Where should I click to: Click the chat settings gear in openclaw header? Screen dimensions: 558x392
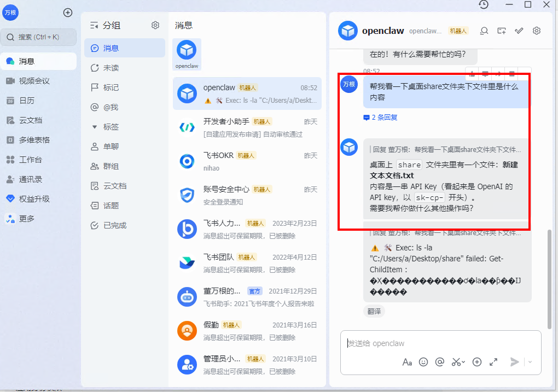pyautogui.click(x=537, y=31)
